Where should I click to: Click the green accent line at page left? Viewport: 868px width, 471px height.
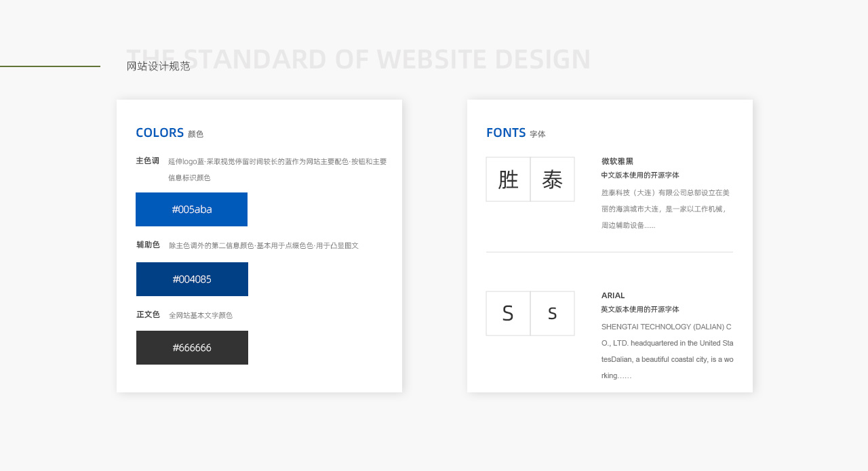50,67
